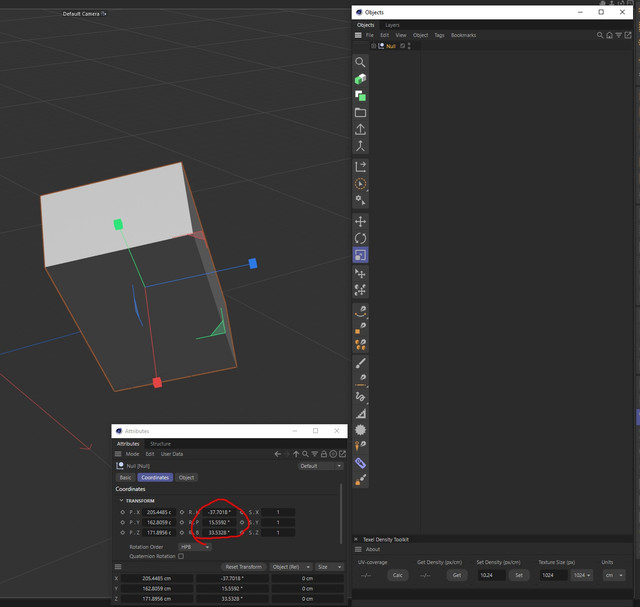Open the Basic tab in Attributes

pos(125,477)
